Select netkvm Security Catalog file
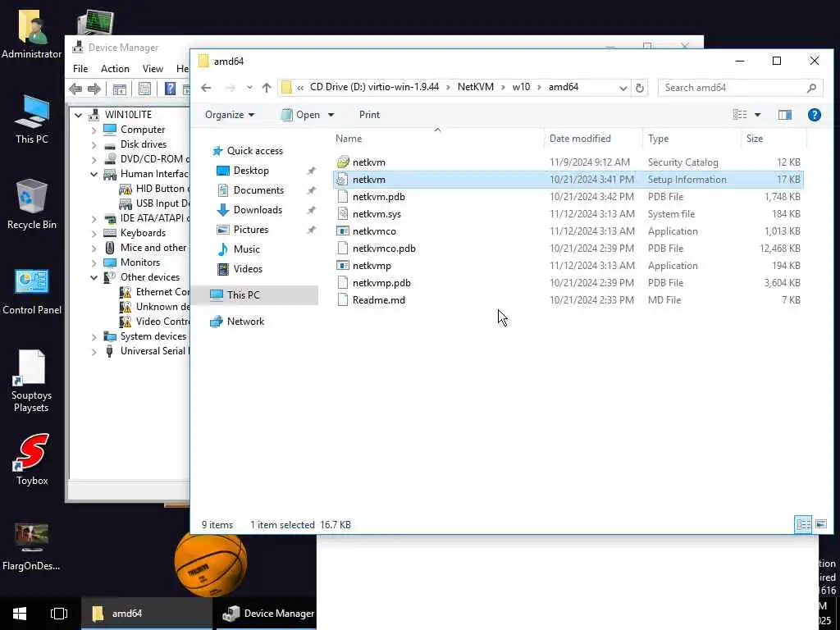 click(568, 162)
